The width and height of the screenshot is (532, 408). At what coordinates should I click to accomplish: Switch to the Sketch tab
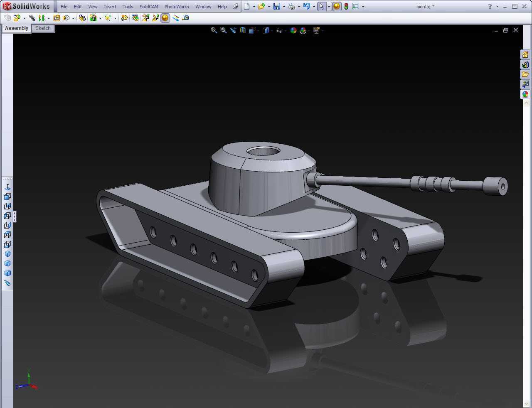click(x=43, y=28)
